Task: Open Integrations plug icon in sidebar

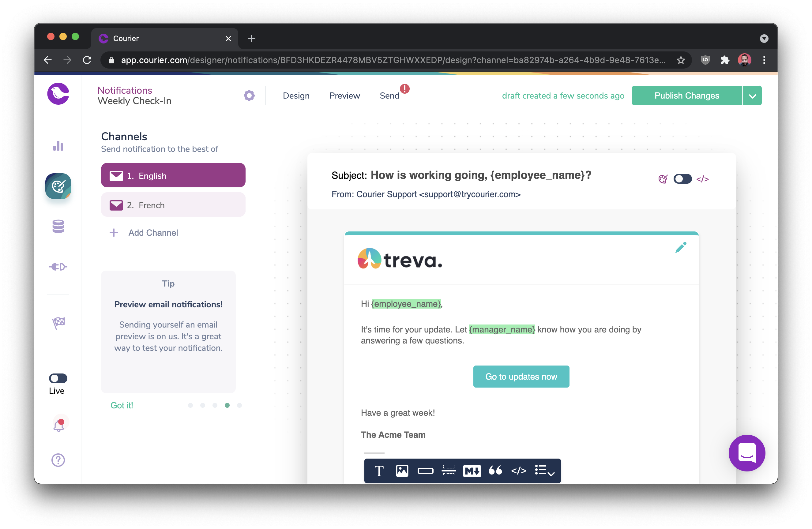Action: click(x=58, y=267)
